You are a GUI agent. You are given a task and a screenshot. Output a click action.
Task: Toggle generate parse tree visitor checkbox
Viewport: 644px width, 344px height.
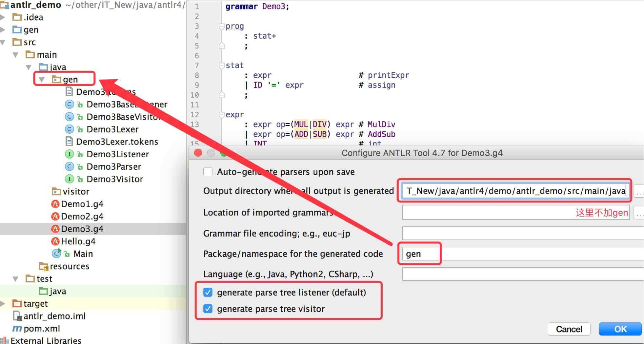point(208,309)
